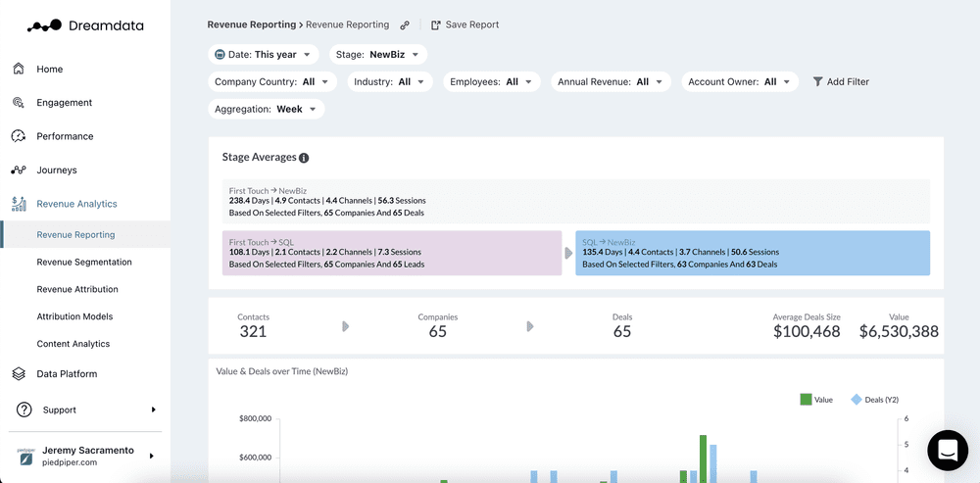Click arrow between Contacts and Companies

click(346, 326)
